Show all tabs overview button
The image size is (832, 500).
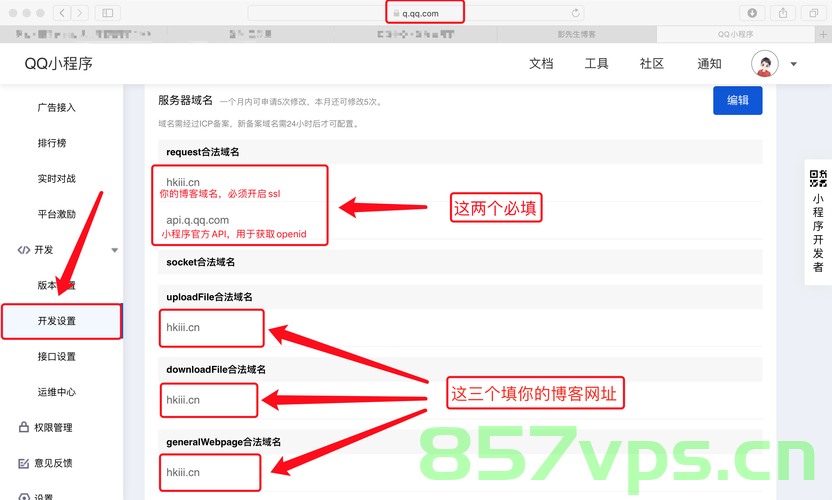(813, 13)
